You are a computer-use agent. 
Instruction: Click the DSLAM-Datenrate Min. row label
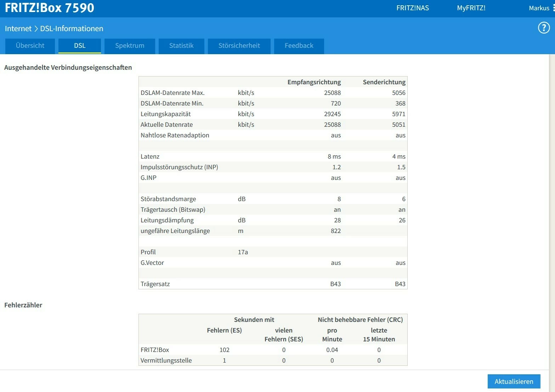point(172,103)
